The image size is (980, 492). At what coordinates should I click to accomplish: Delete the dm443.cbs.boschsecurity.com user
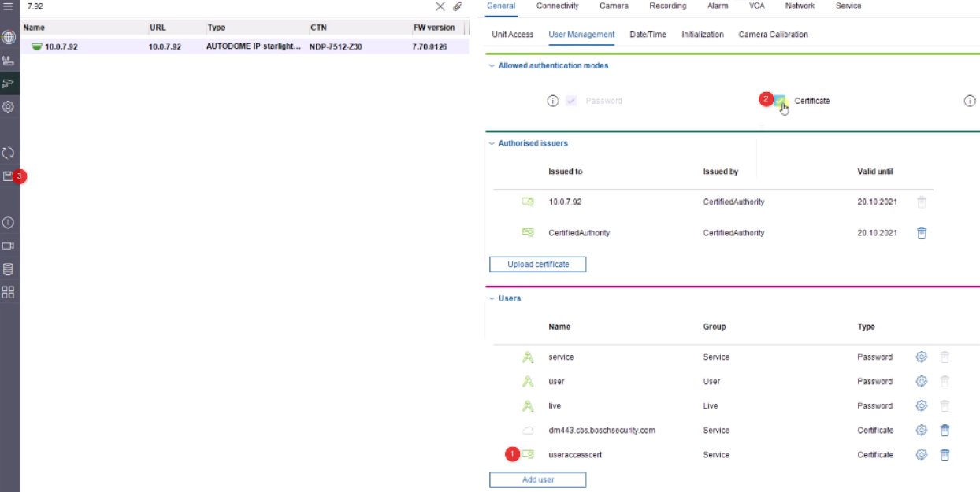pos(945,431)
